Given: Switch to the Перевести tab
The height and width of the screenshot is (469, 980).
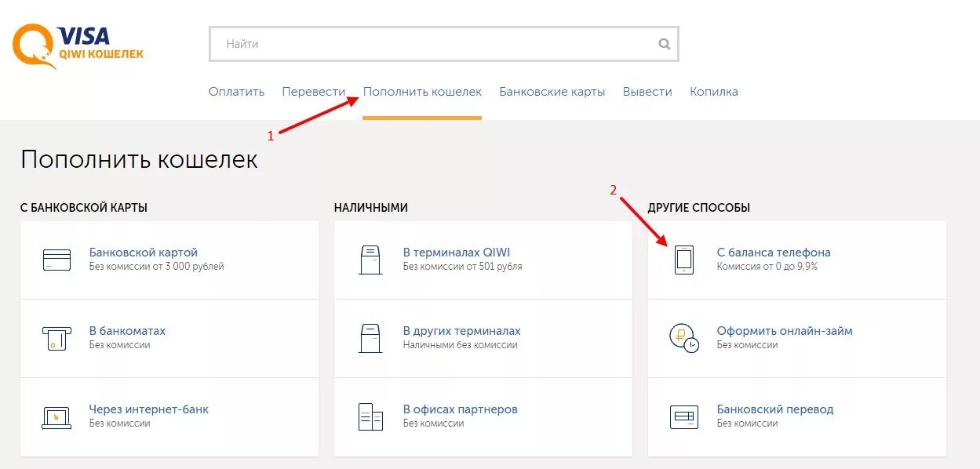Looking at the screenshot, I should click(x=314, y=92).
